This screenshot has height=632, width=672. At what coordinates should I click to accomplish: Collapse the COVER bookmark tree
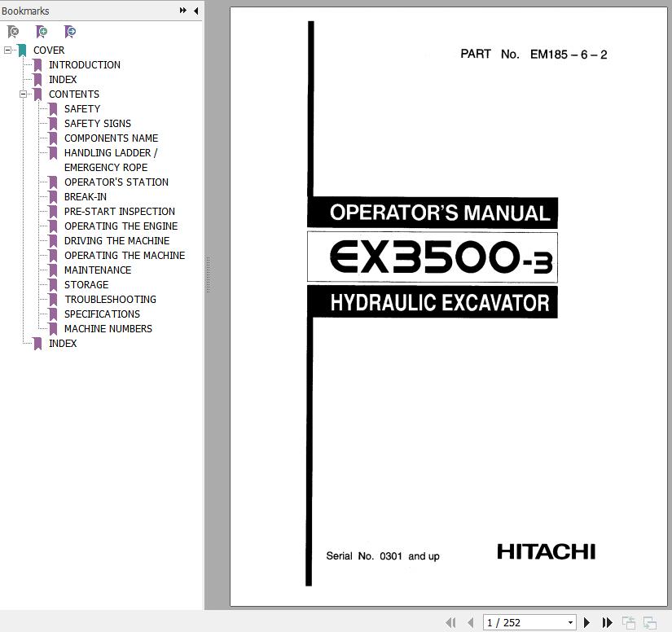7,50
